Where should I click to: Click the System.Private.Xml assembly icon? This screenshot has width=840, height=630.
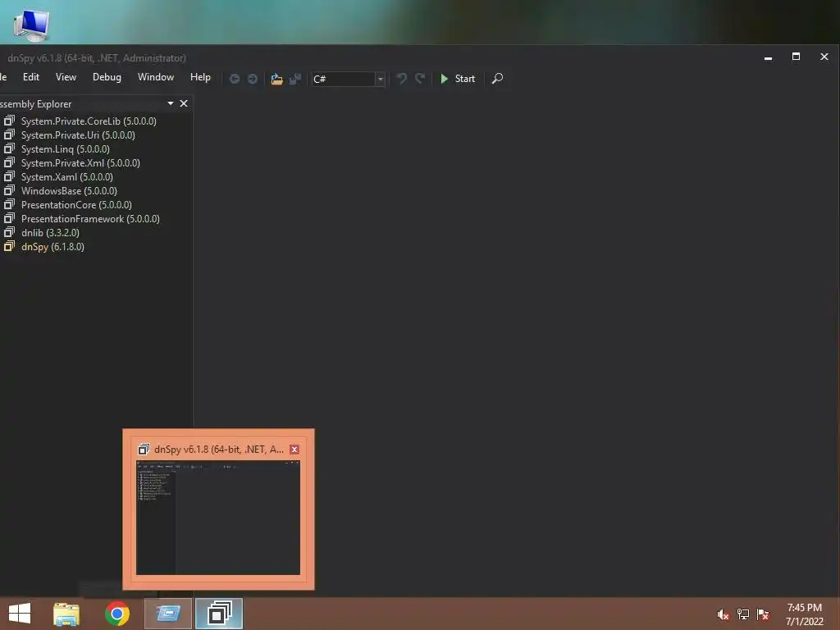pos(9,162)
